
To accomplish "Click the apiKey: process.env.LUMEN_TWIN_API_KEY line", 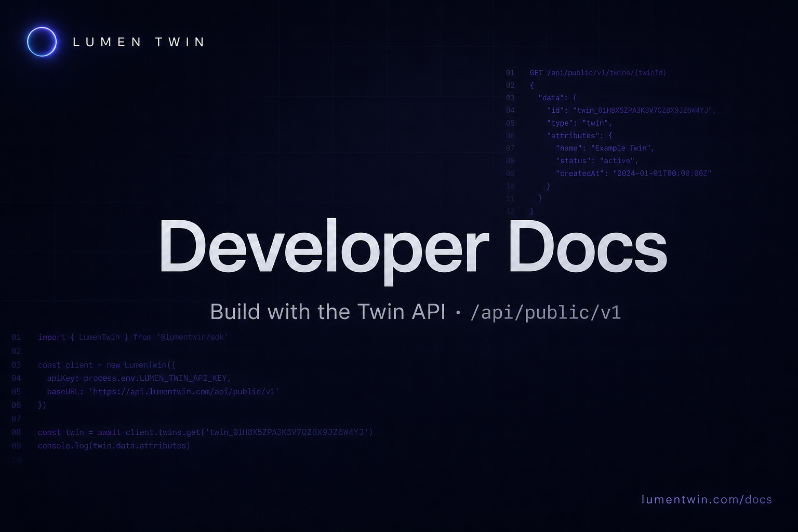I will (x=139, y=378).
